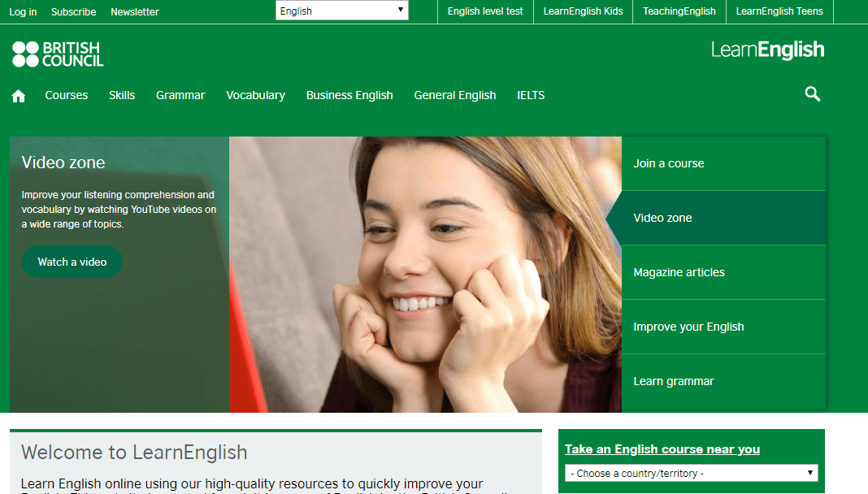Open the General English menu
Image resolution: width=868 pixels, height=494 pixels.
point(455,95)
